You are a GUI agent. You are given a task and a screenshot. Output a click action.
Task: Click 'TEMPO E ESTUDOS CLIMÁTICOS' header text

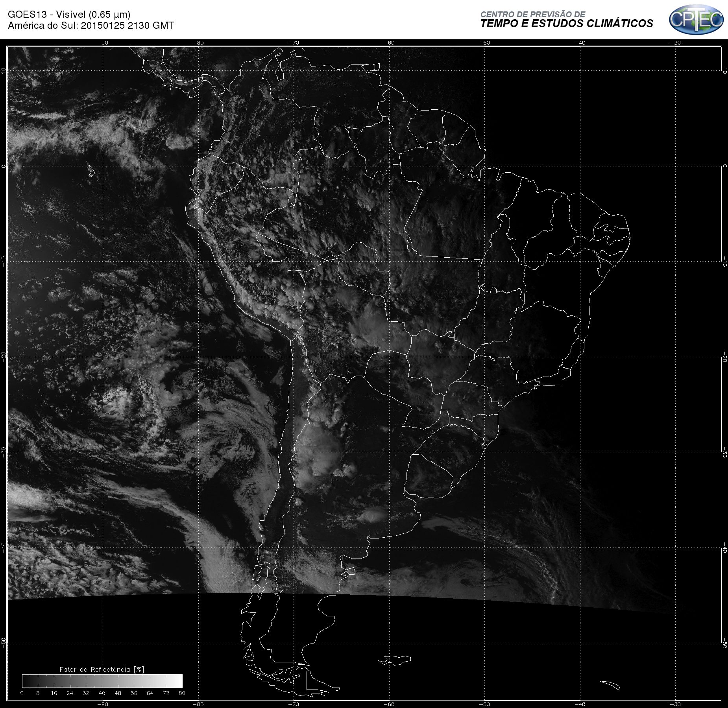[567, 24]
